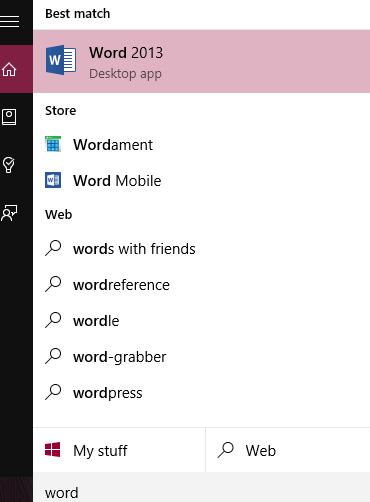Launch Word 2013 Desktop app result
370x502 pixels.
201,61
